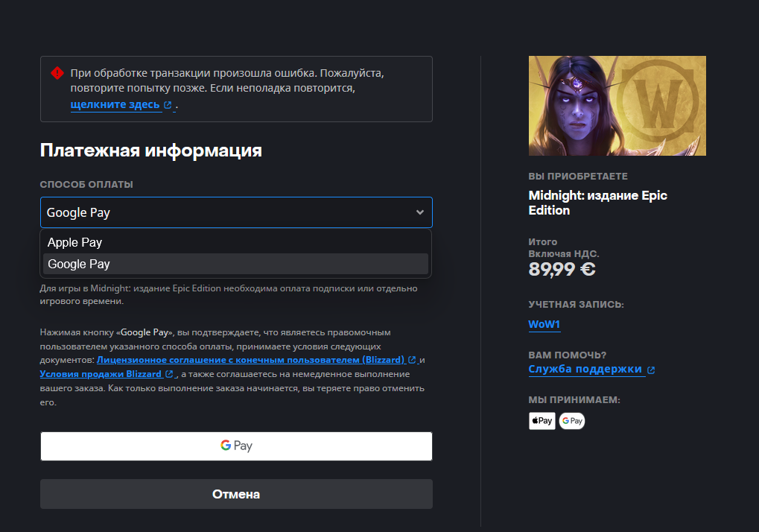This screenshot has width=759, height=532.
Task: Click the "Включая НДС." text
Action: [564, 253]
